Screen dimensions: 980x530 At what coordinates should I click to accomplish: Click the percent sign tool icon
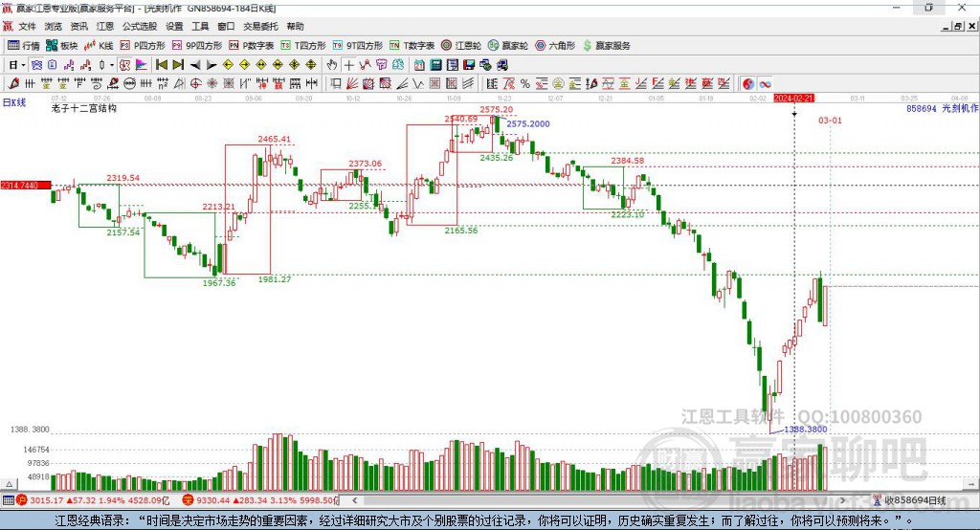click(525, 84)
